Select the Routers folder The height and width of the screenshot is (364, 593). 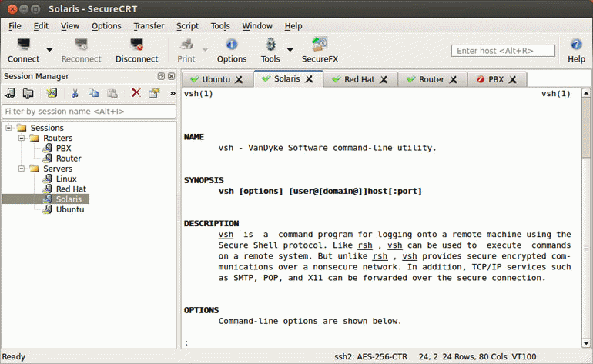click(58, 138)
